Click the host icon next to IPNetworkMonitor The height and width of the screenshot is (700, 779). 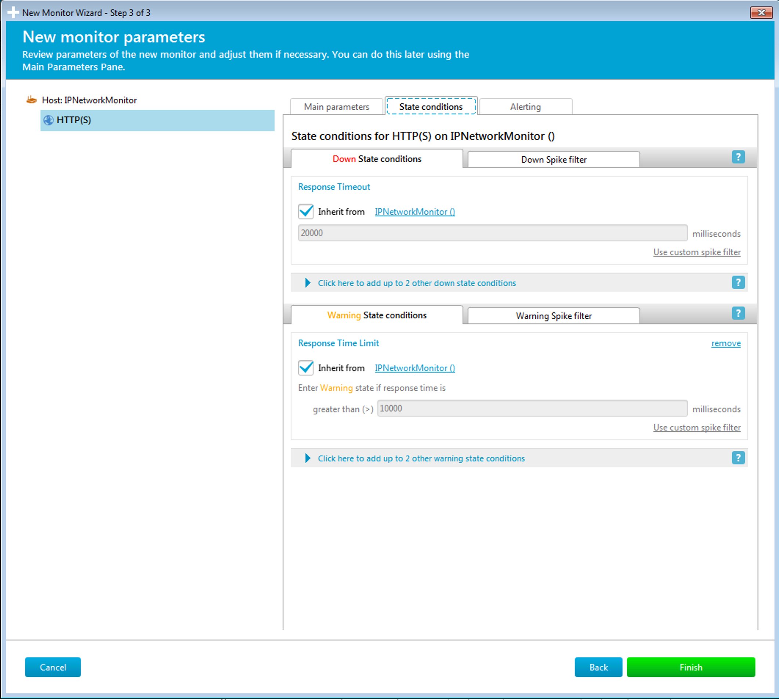(x=32, y=100)
